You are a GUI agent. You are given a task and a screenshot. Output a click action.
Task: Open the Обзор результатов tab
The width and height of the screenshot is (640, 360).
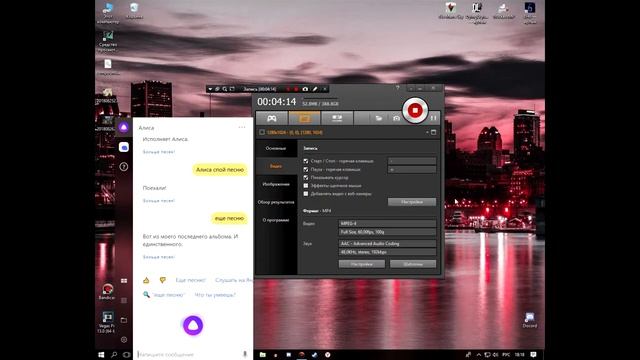[x=276, y=202]
